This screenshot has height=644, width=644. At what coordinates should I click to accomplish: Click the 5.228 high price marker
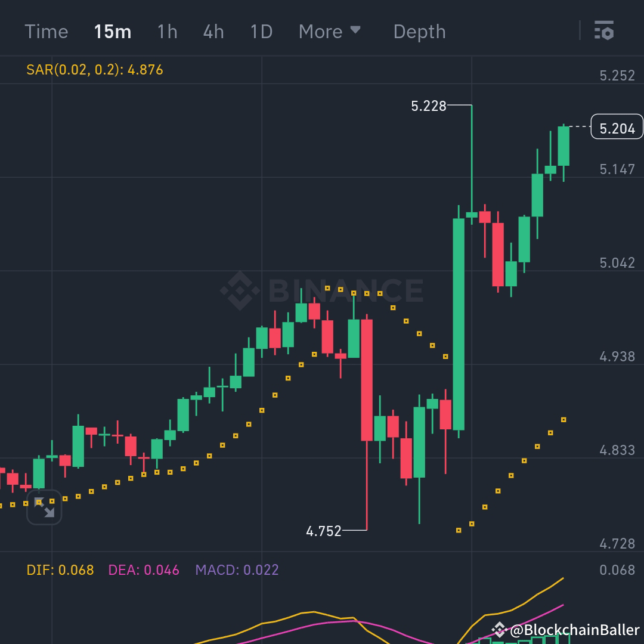pyautogui.click(x=429, y=106)
